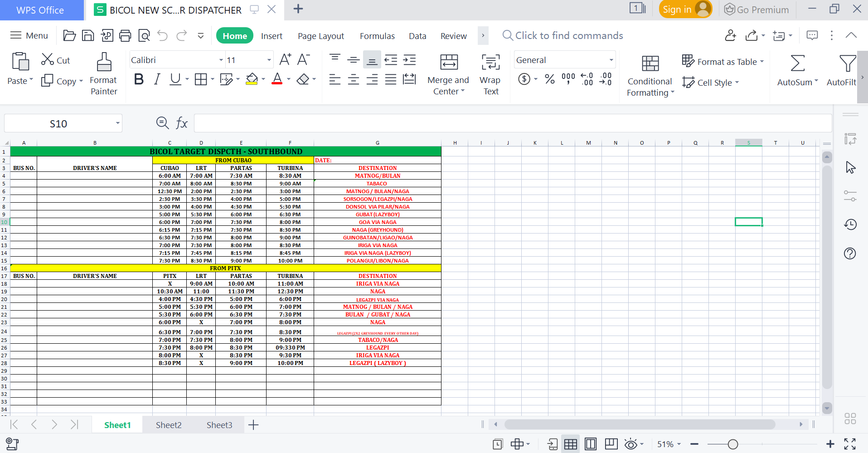
Task: Undo the last action
Action: point(162,35)
